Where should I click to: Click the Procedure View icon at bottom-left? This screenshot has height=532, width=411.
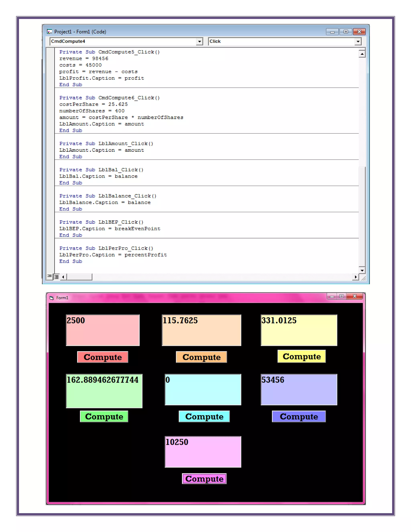pos(49,276)
